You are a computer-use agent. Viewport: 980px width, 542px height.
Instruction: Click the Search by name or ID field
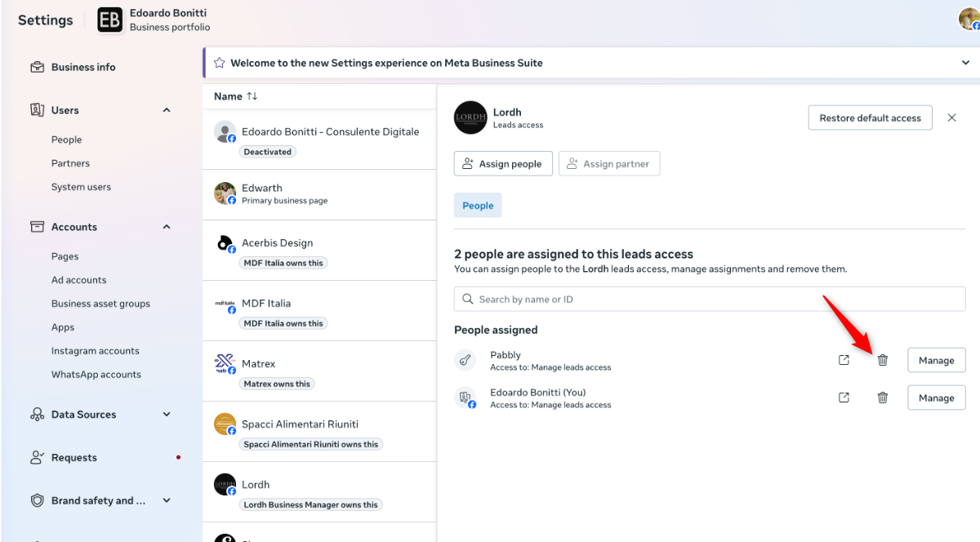(709, 300)
